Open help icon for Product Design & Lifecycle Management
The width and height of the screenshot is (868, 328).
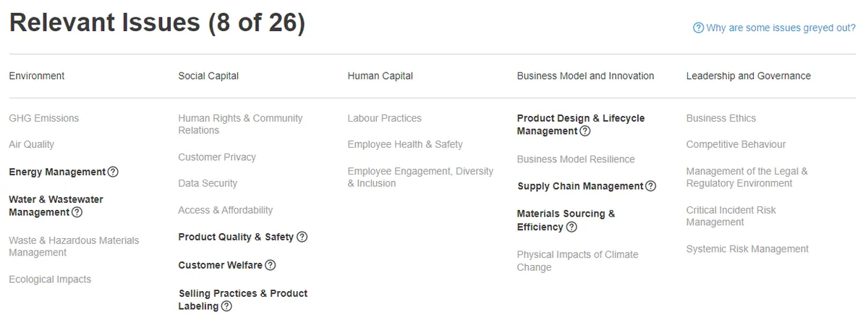pyautogui.click(x=585, y=132)
